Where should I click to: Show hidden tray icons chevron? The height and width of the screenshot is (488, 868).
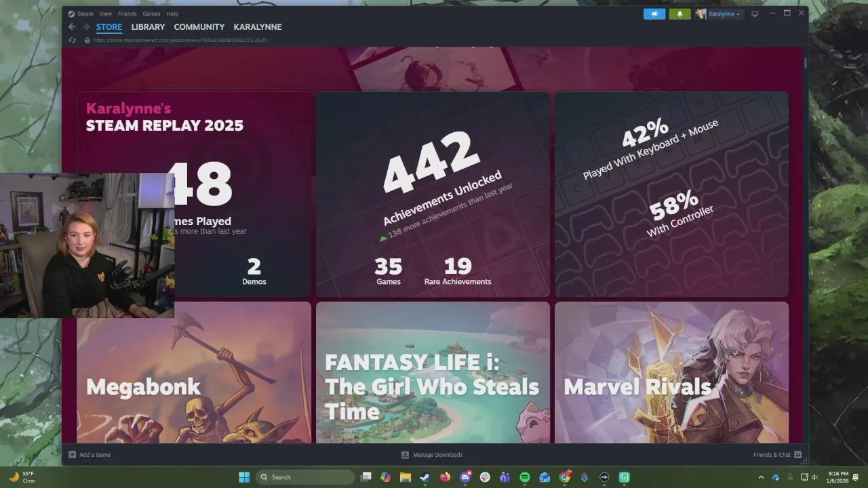click(761, 477)
